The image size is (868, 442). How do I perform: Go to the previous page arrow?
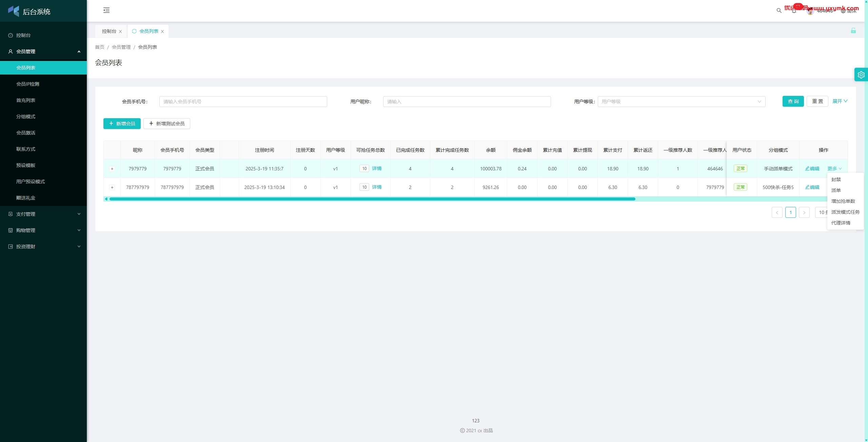point(777,212)
